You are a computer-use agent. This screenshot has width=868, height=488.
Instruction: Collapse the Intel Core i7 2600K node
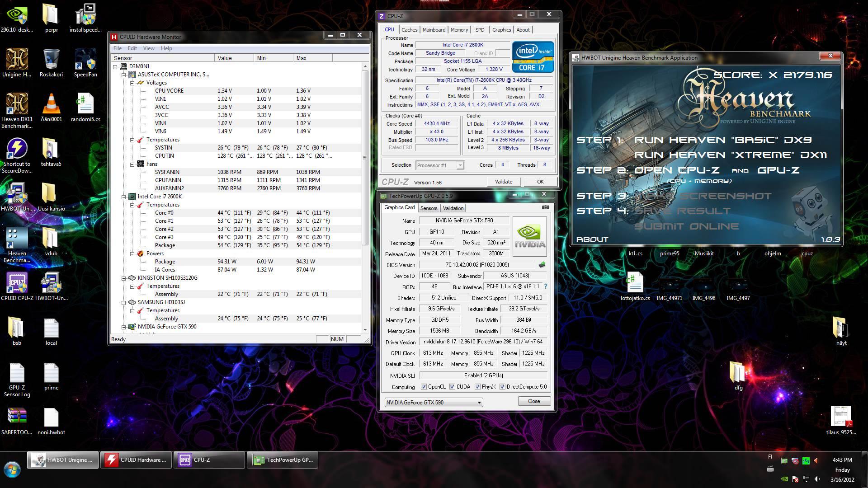[124, 197]
